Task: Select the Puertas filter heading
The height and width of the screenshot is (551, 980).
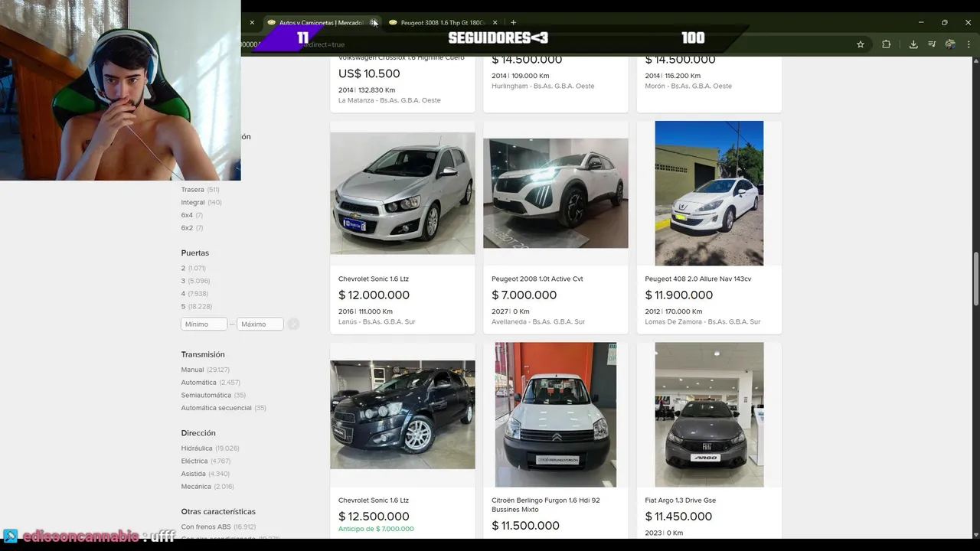Action: pos(195,253)
